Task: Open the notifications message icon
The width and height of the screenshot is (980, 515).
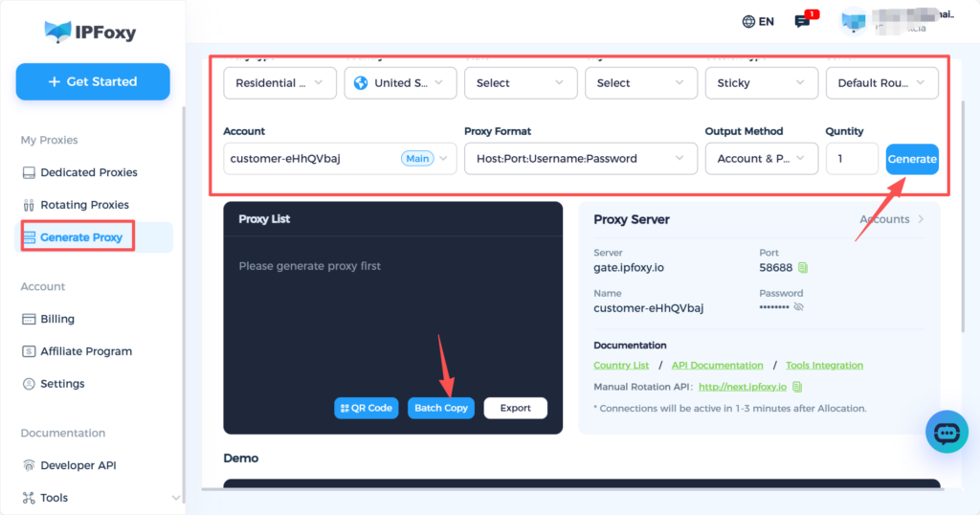Action: (803, 21)
